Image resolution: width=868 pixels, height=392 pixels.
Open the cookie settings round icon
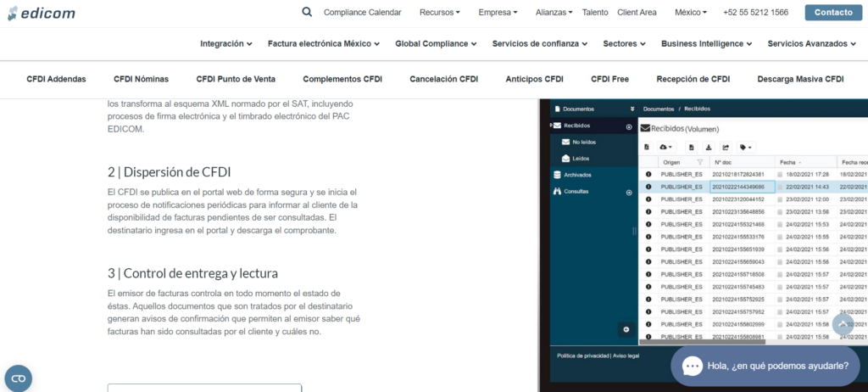point(18,378)
